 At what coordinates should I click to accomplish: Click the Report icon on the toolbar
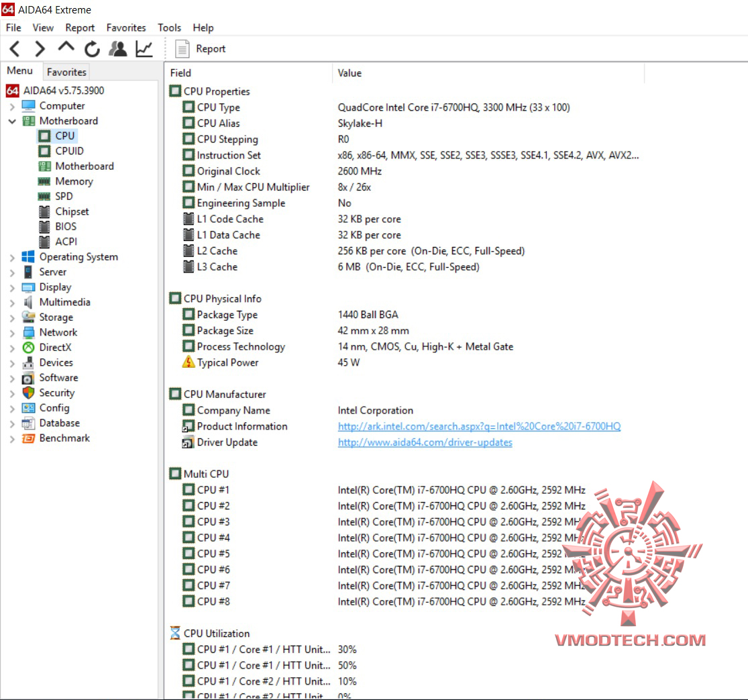coord(181,48)
